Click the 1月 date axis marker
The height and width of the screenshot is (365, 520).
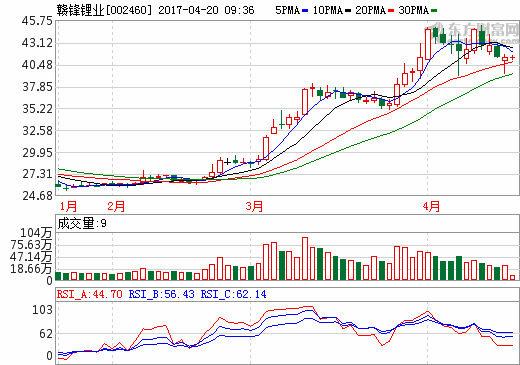[68, 207]
